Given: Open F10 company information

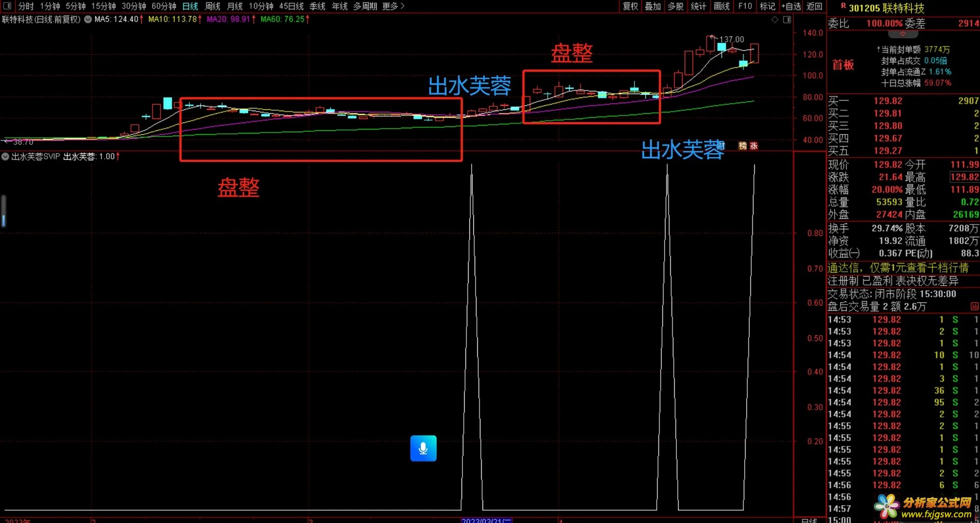Looking at the screenshot, I should pos(745,6).
